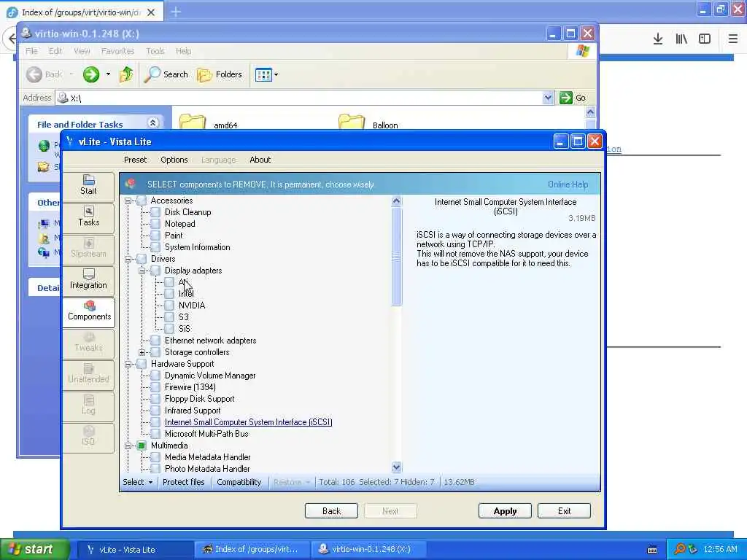Open Firefox library icon
The image size is (747, 560).
pyautogui.click(x=681, y=39)
